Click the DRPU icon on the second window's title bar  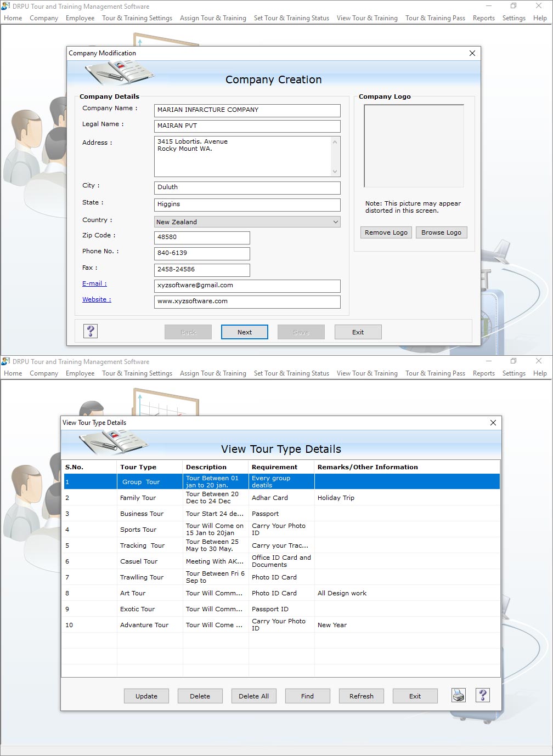[x=5, y=361]
